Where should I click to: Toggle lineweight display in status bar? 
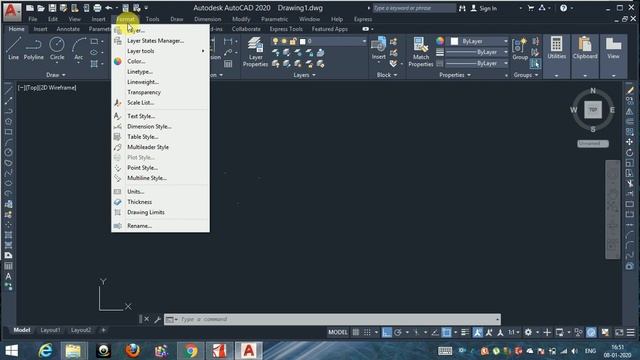(x=465, y=332)
